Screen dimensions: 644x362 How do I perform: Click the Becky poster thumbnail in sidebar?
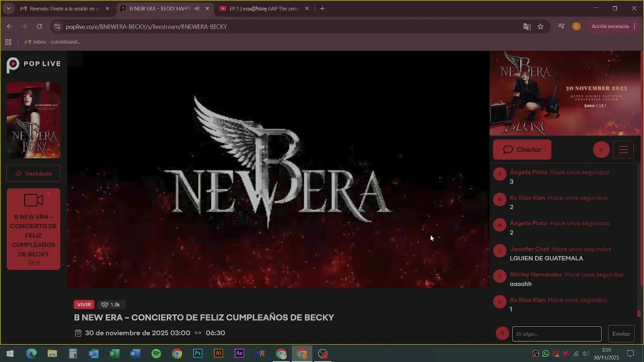[33, 120]
